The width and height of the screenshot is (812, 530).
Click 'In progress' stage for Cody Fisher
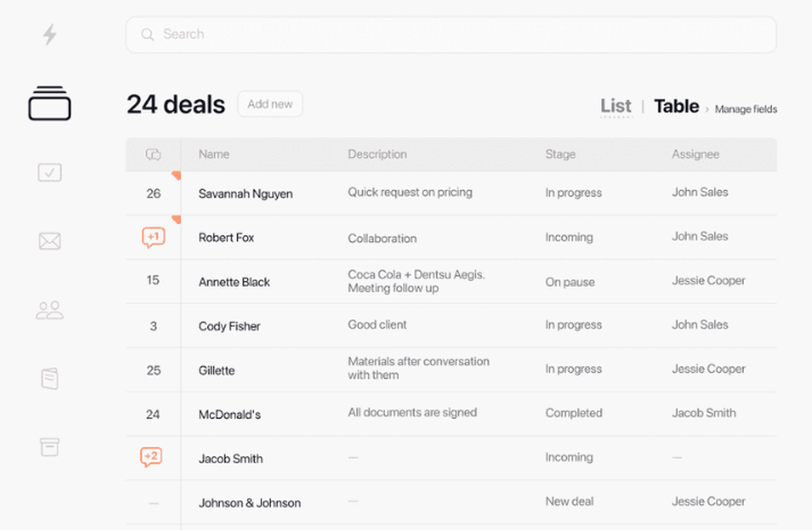[x=573, y=325]
